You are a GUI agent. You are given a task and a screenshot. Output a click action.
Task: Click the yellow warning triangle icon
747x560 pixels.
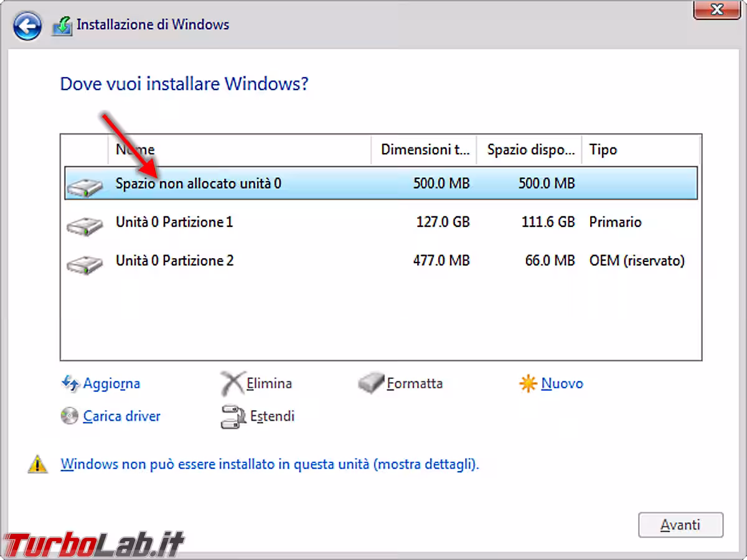tap(38, 464)
